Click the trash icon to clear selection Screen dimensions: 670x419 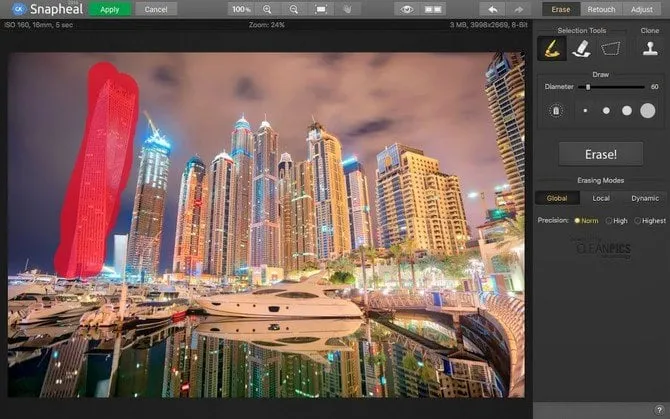click(556, 110)
